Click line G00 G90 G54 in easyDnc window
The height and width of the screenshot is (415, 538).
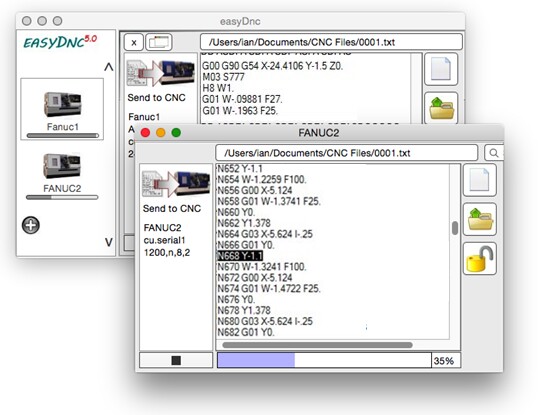tap(272, 66)
